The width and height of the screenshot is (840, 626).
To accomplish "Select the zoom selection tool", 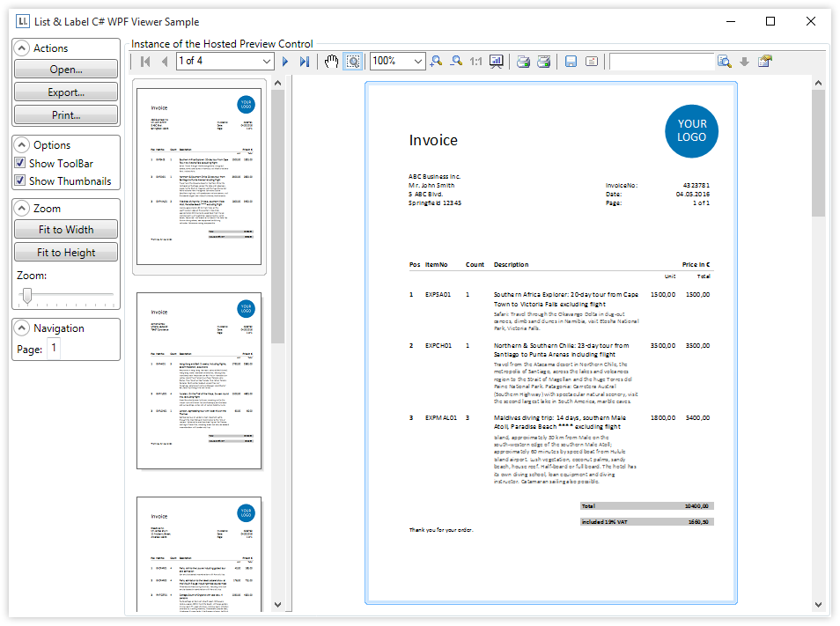I will 352,62.
